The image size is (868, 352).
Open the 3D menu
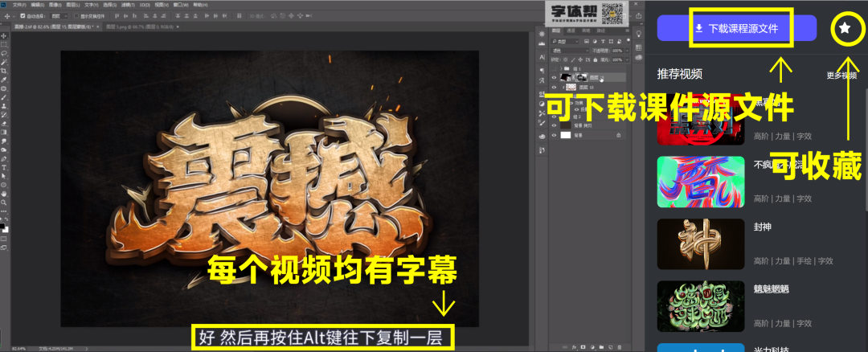(x=144, y=5)
